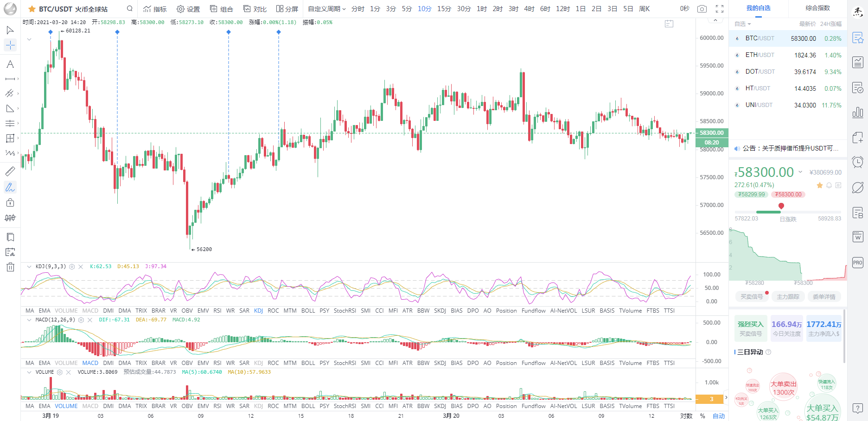This screenshot has width=868, height=421.
Task: Search for a trading pair
Action: (x=130, y=8)
